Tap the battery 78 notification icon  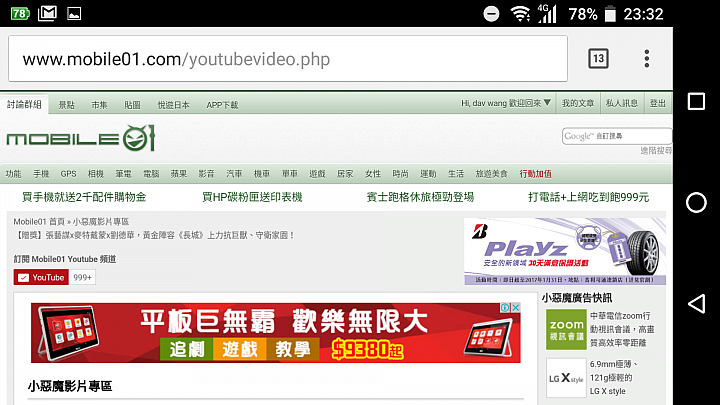[20, 14]
